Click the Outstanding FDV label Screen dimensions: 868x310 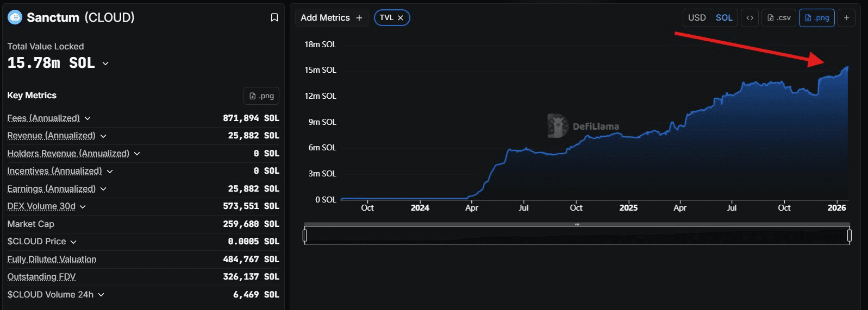coord(41,277)
